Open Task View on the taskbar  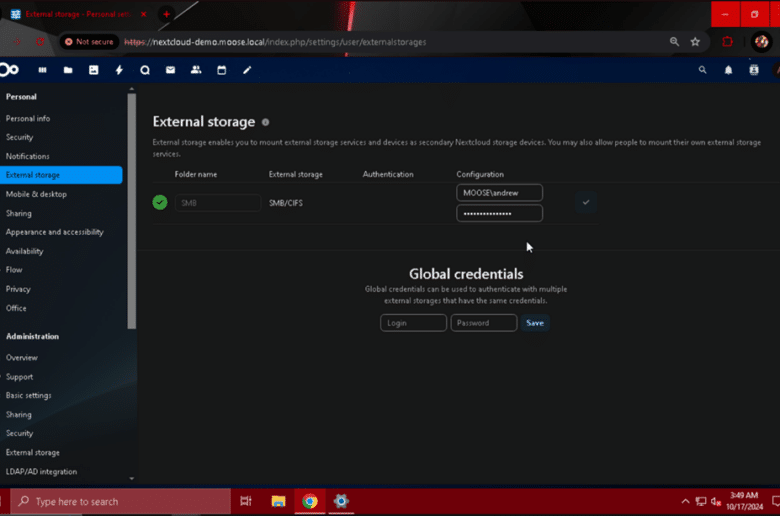pyautogui.click(x=246, y=501)
